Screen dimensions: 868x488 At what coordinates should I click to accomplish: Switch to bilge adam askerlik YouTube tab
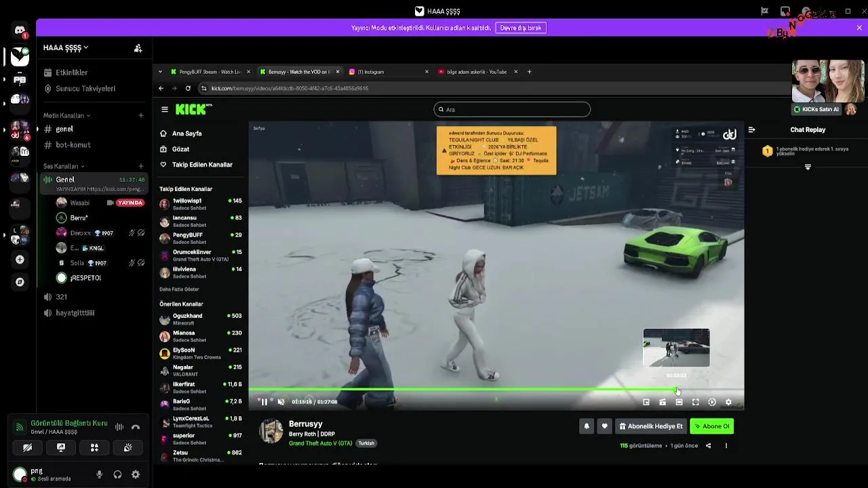point(477,72)
